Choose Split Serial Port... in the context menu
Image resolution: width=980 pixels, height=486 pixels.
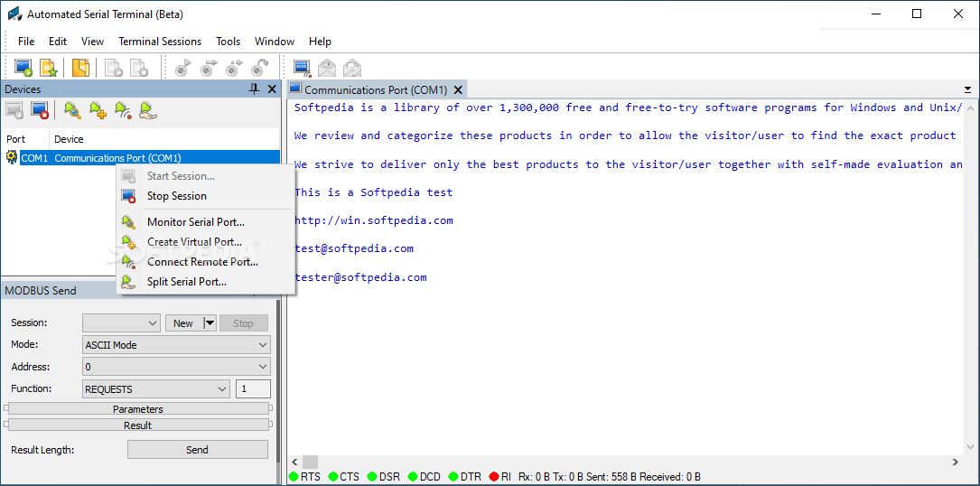pyautogui.click(x=206, y=282)
